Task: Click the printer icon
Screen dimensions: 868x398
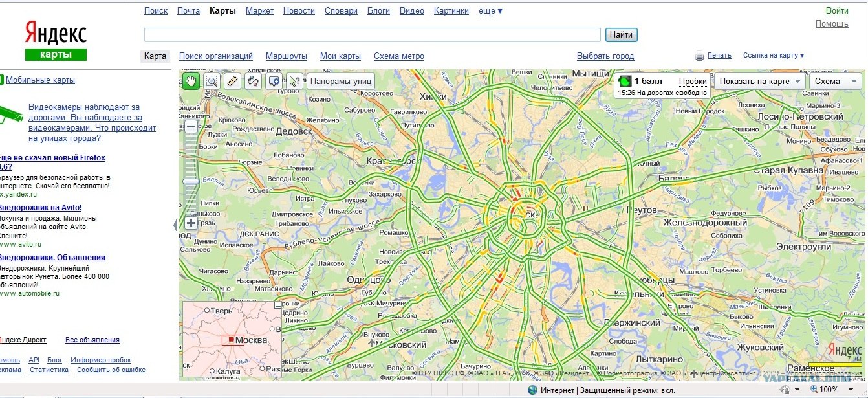Action: (x=699, y=56)
